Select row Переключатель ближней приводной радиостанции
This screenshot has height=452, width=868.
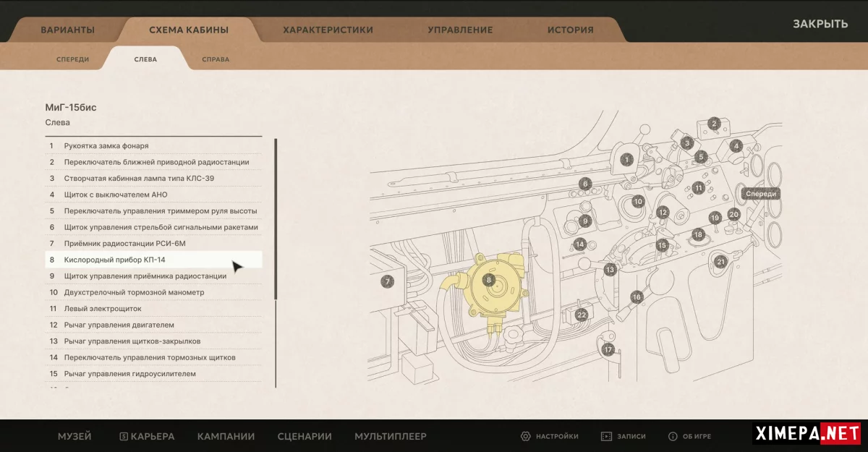point(153,162)
